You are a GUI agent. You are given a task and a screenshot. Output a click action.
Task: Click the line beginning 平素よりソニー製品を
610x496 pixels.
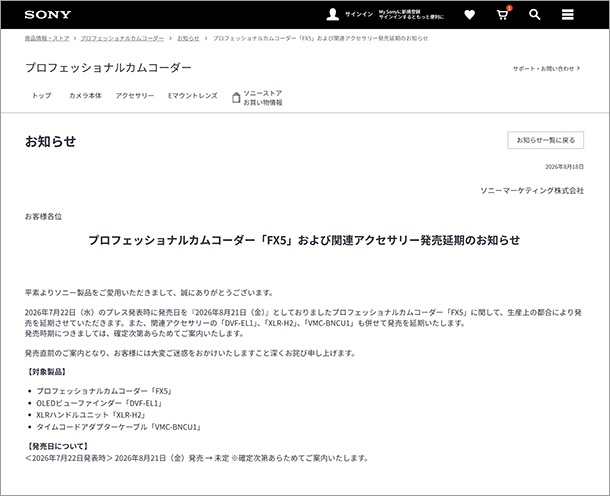150,293
